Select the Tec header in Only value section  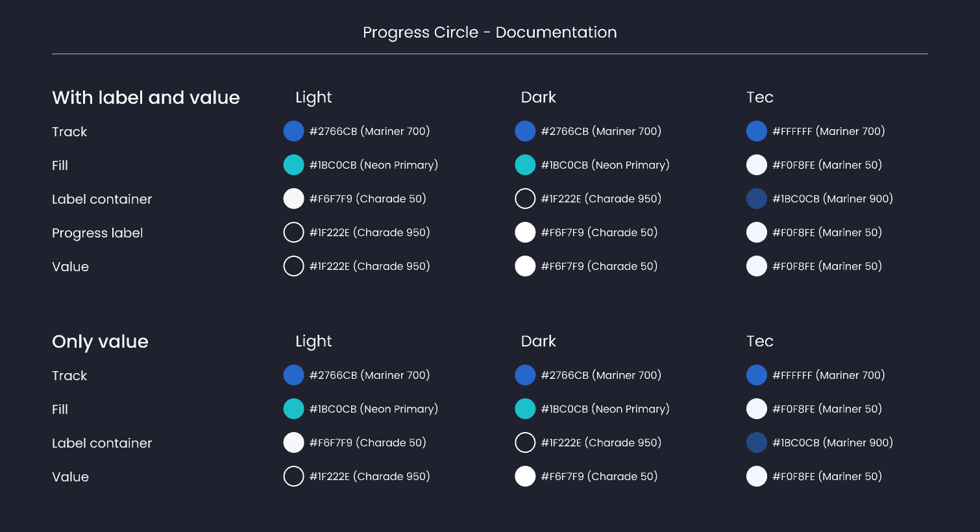coord(759,341)
